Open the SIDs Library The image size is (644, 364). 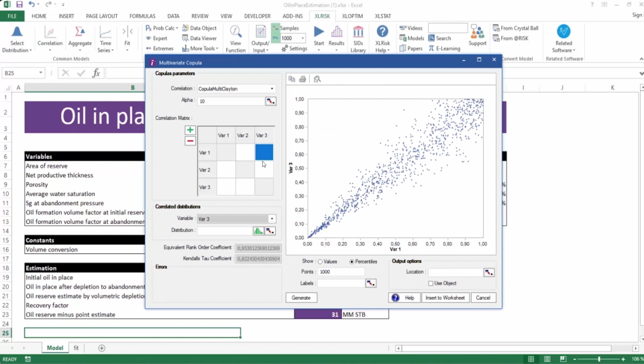358,40
